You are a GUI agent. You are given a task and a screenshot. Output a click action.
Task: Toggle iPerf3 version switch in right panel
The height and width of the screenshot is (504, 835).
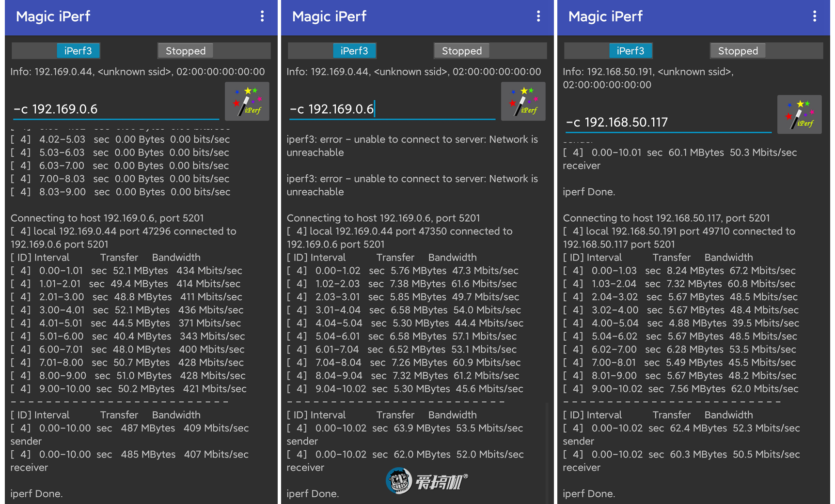click(609, 51)
